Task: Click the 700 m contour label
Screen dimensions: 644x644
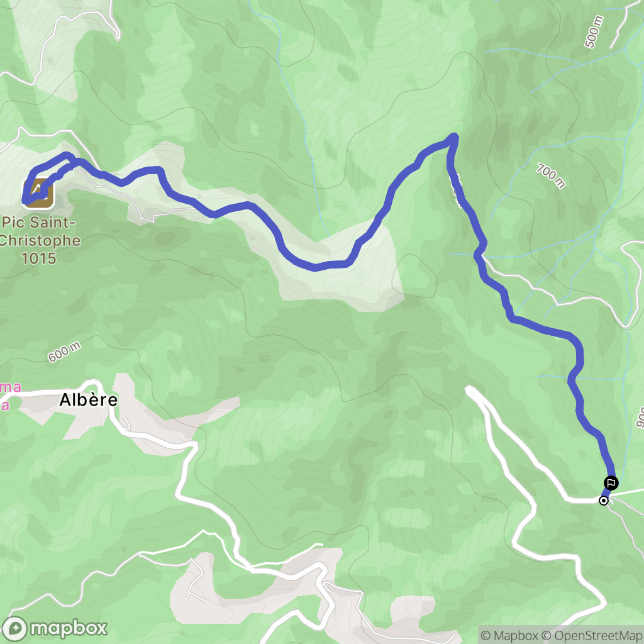Action: coord(550,175)
